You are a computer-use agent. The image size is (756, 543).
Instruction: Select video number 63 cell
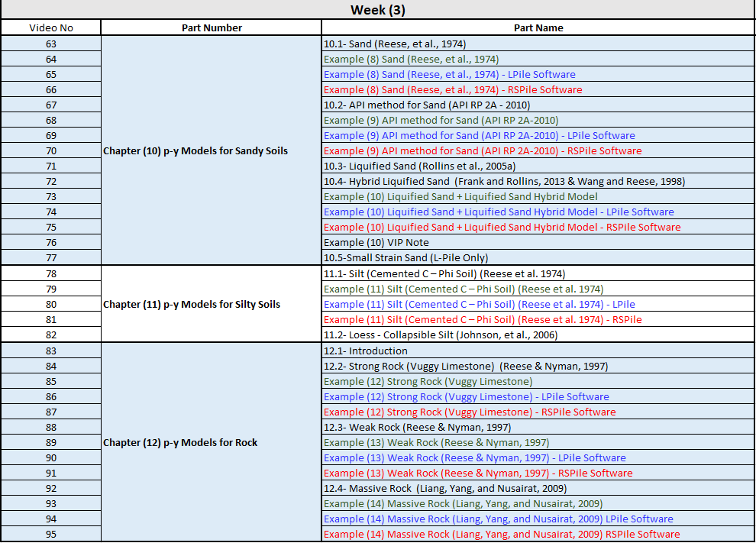(51, 44)
